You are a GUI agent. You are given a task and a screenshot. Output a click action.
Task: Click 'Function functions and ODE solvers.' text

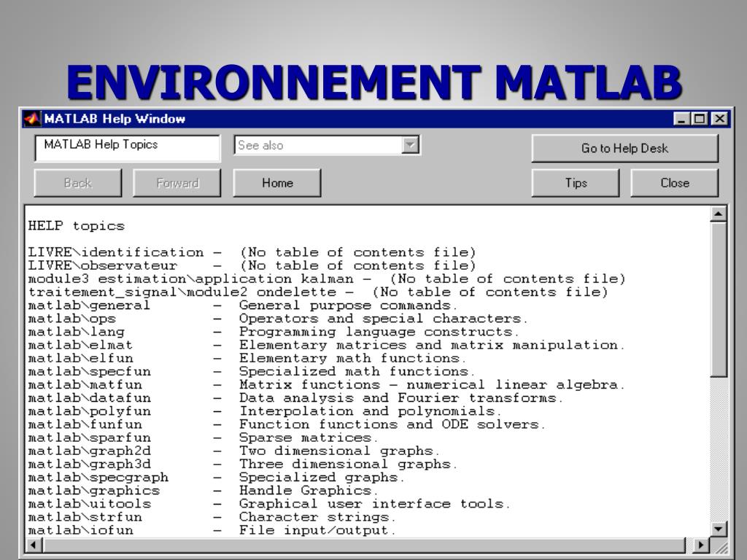(x=392, y=425)
